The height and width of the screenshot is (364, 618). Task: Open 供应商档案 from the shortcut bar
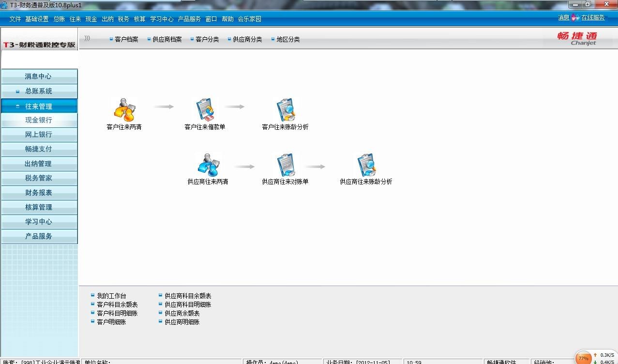coord(167,39)
